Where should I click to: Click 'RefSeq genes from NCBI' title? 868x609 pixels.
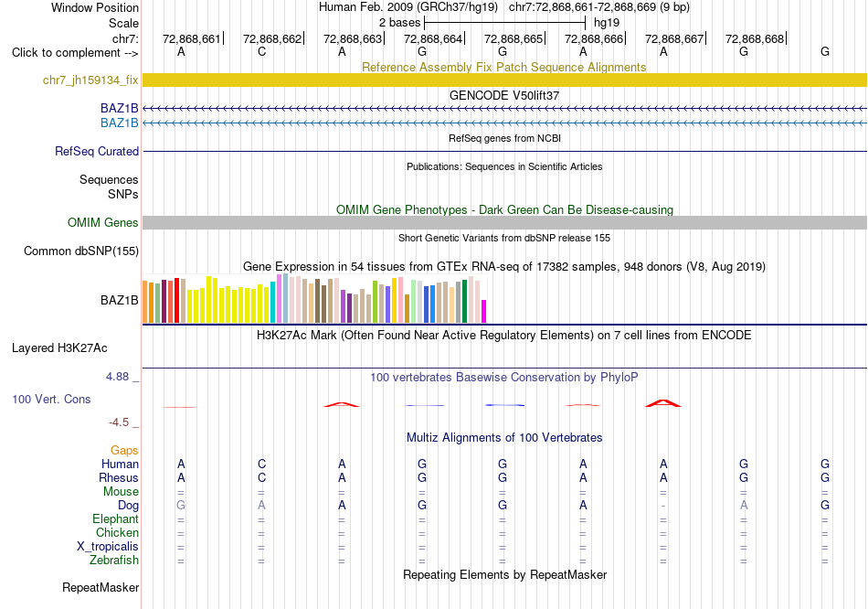504,138
